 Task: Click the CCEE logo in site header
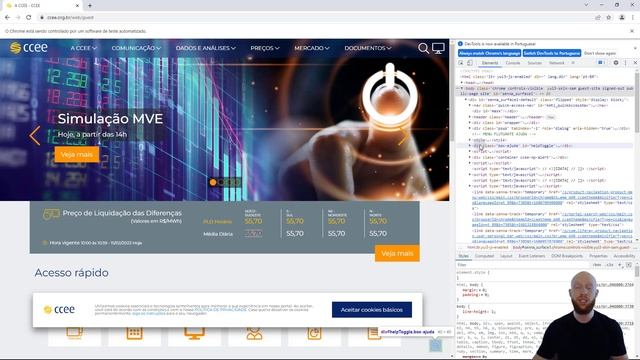(x=29, y=48)
